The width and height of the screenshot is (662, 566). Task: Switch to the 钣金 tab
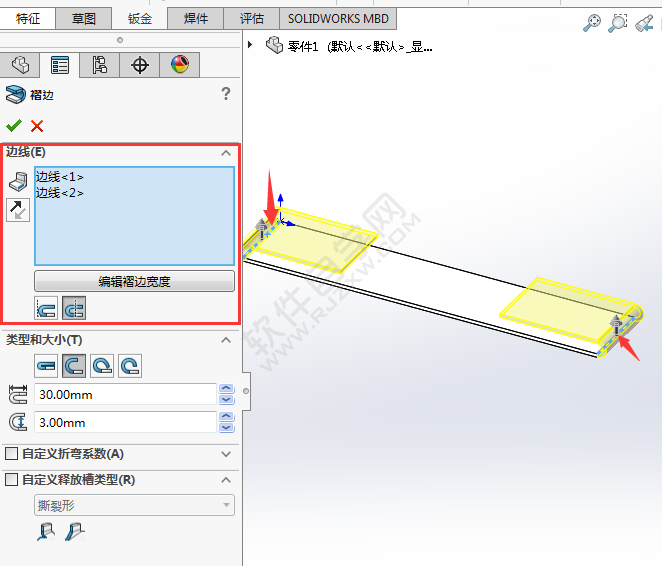click(140, 19)
